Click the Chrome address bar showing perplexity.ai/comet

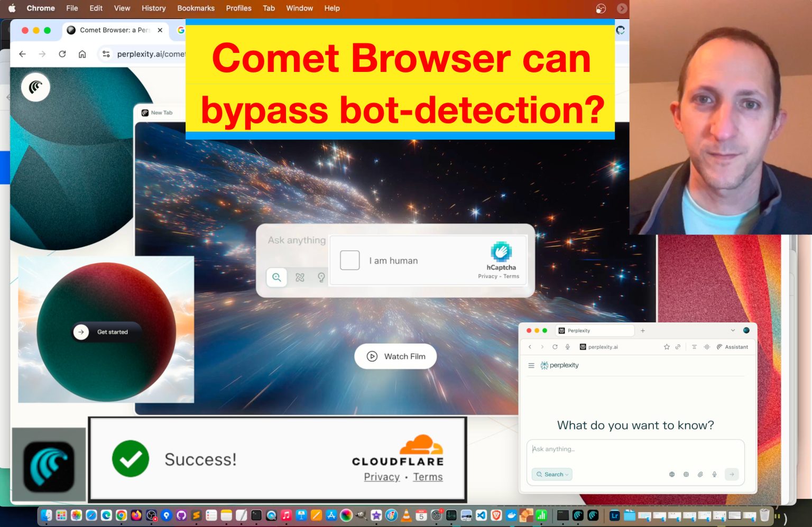tap(151, 54)
